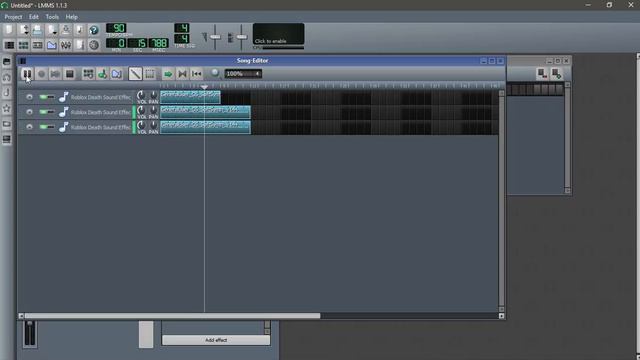The width and height of the screenshot is (640, 360).
Task: Open the Help menu
Action: (x=71, y=17)
